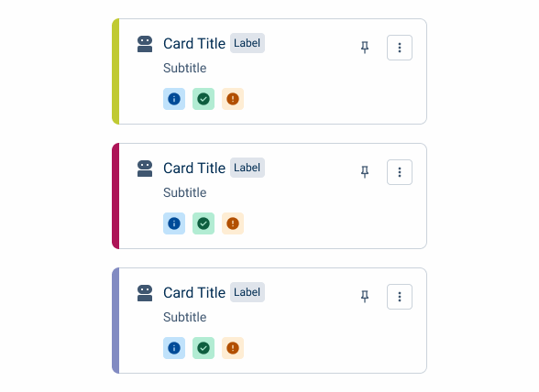Click the orange warning badge on the yellow-green card
Viewport: 539px width, 392px height.
233,99
